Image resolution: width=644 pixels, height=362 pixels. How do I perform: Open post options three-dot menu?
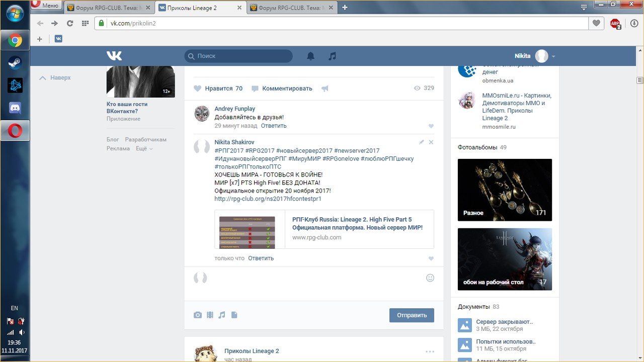click(430, 351)
